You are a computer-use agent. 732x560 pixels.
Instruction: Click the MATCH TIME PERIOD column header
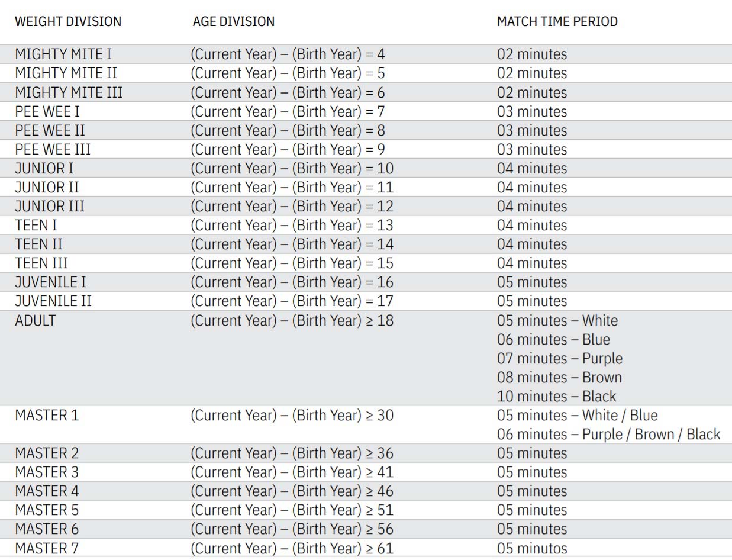click(x=557, y=21)
